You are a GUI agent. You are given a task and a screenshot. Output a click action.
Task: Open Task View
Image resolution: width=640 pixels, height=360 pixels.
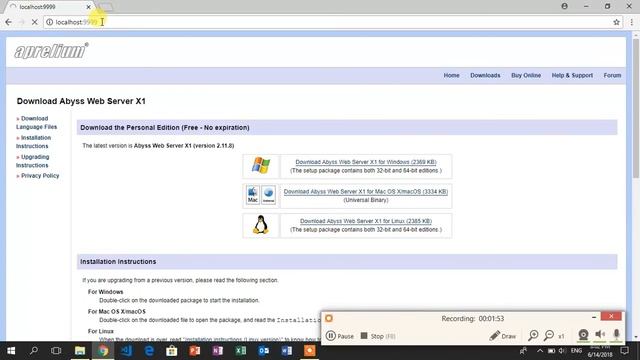coord(56,351)
